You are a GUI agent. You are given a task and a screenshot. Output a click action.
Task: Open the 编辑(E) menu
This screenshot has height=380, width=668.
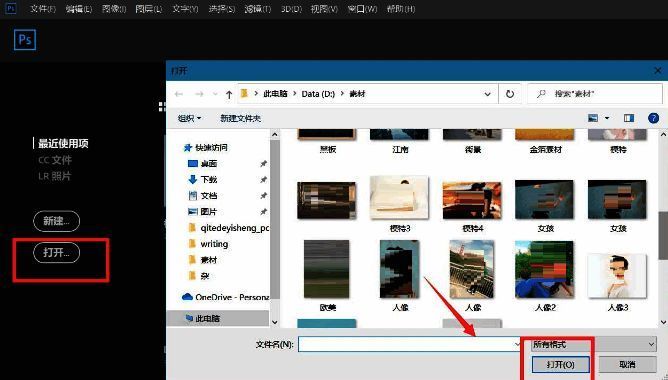tap(79, 9)
